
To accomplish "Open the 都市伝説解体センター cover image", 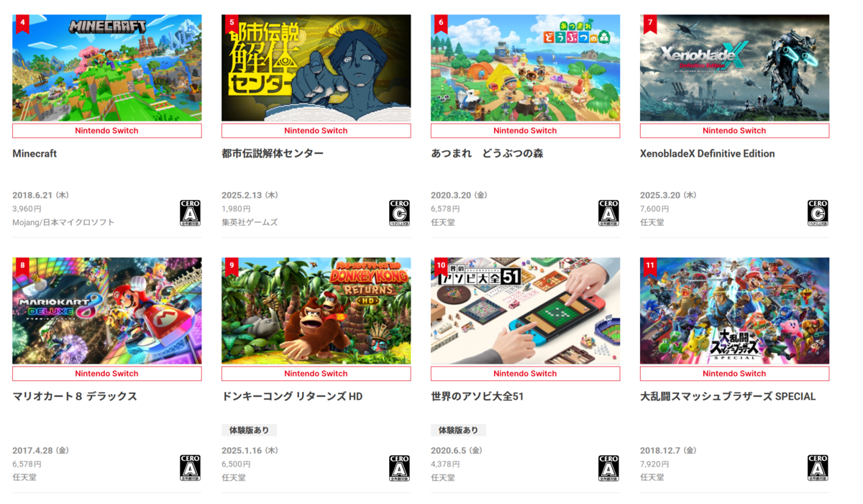I will (316, 68).
